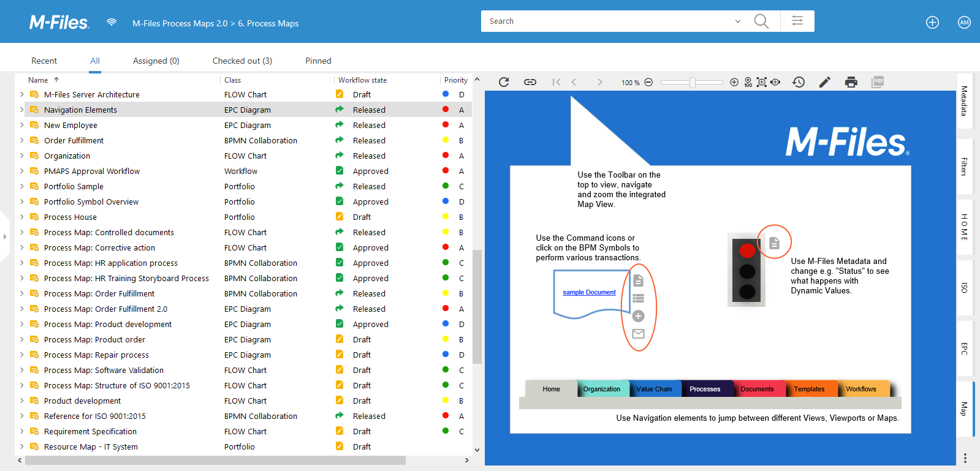Click the magnifier search icon
Image resolution: width=980 pixels, height=471 pixels.
(761, 21)
